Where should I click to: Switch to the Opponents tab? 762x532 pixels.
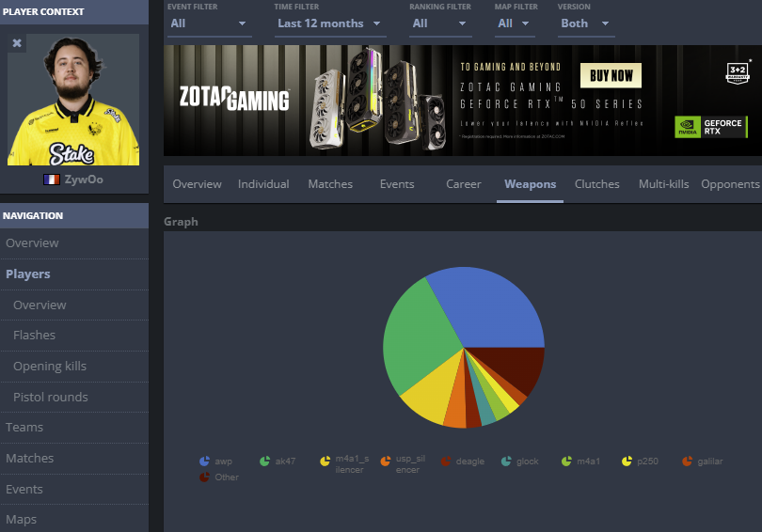(730, 184)
